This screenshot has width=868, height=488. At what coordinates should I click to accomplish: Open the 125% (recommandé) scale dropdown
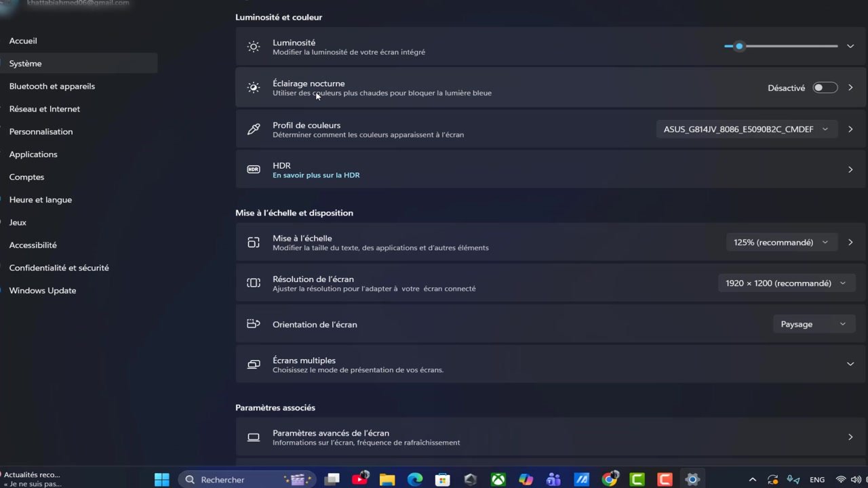(x=781, y=242)
